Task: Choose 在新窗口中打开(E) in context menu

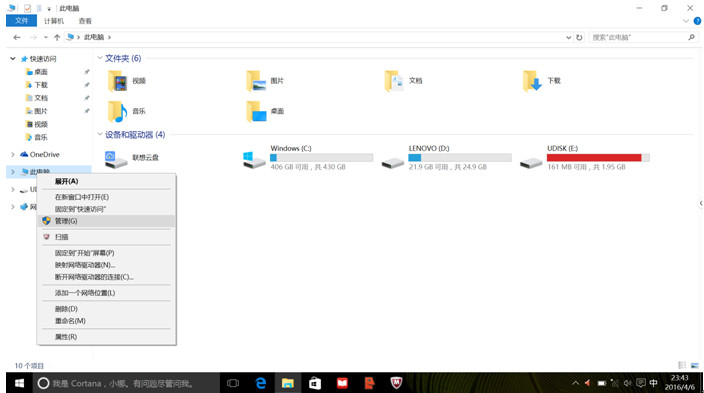Action: [106, 197]
